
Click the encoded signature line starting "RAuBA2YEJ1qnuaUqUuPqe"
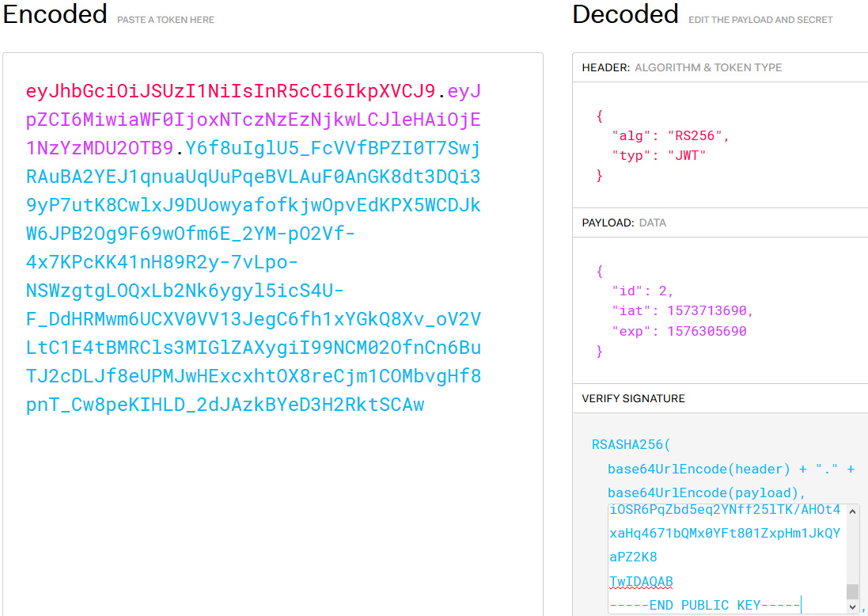pyautogui.click(x=253, y=177)
